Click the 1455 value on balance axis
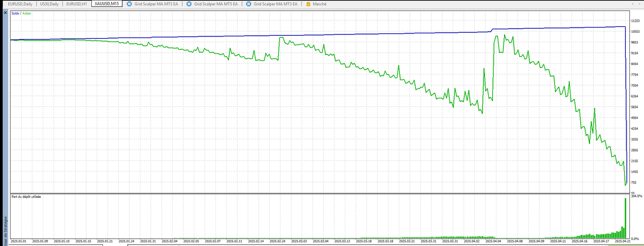 click(x=635, y=172)
